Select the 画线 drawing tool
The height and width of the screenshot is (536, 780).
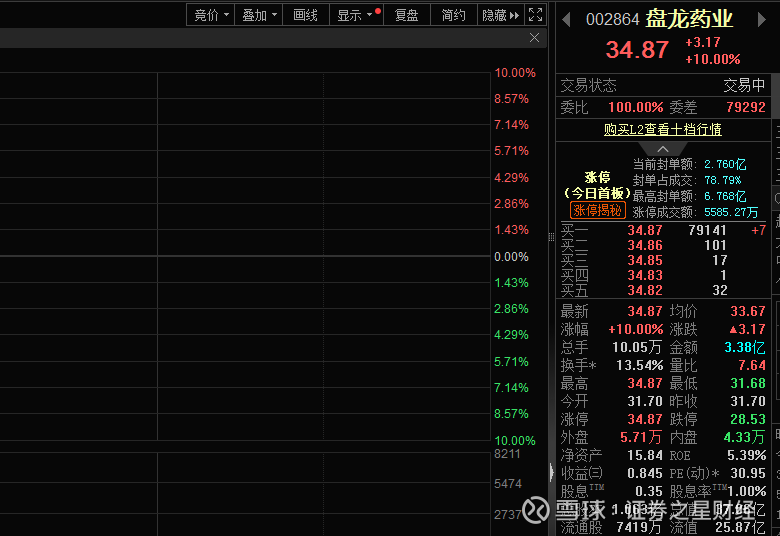(x=305, y=15)
